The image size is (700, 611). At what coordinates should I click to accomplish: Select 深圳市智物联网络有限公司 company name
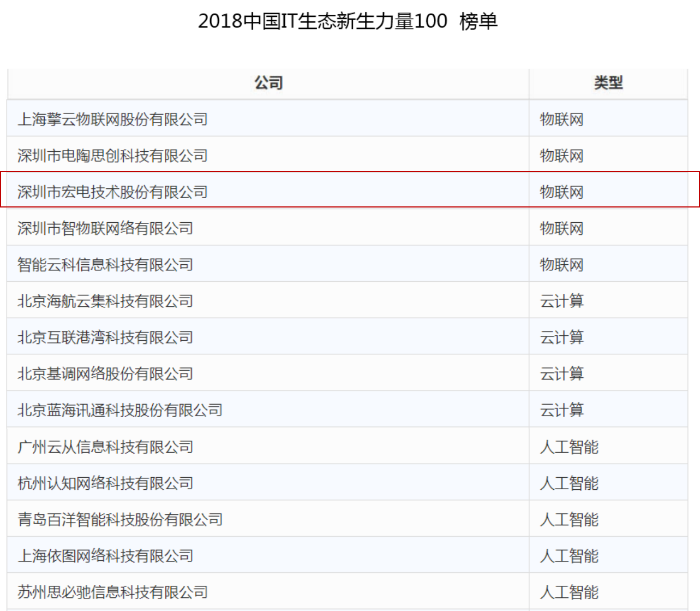pos(105,228)
